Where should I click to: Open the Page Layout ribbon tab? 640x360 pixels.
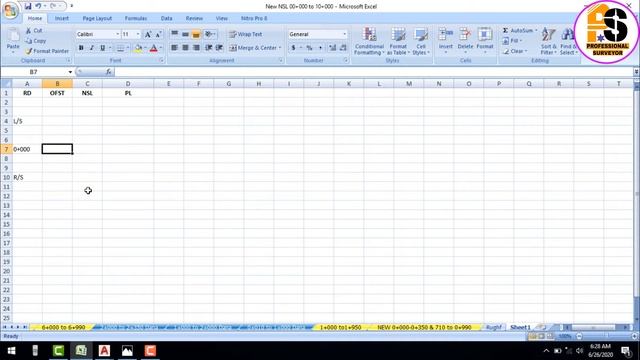click(x=97, y=18)
